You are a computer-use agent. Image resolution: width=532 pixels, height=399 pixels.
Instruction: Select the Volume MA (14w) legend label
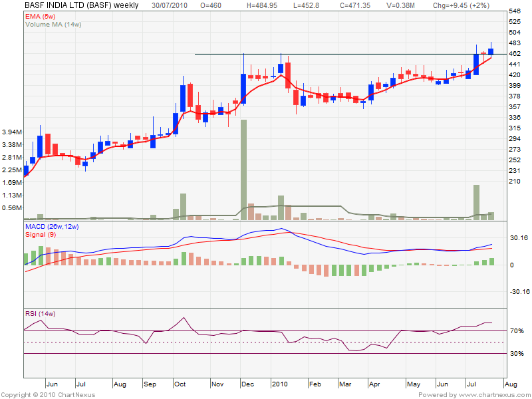click(x=55, y=24)
